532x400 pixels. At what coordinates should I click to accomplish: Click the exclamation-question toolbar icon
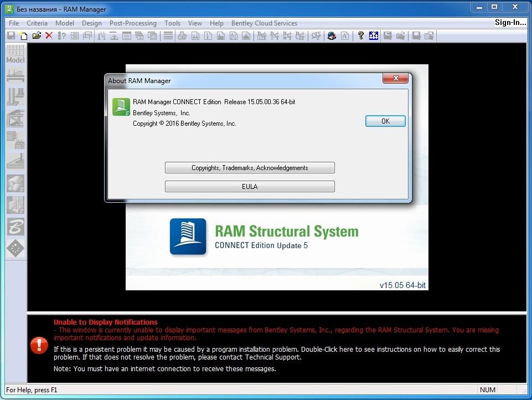[x=62, y=35]
